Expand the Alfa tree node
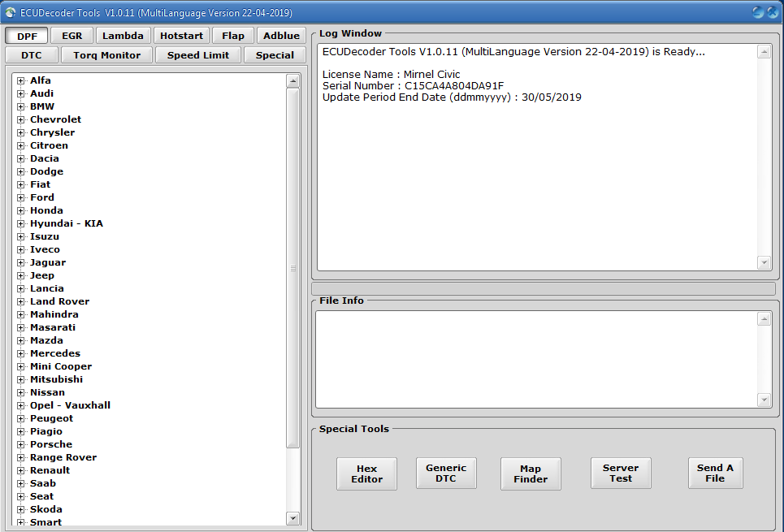 pyautogui.click(x=20, y=80)
